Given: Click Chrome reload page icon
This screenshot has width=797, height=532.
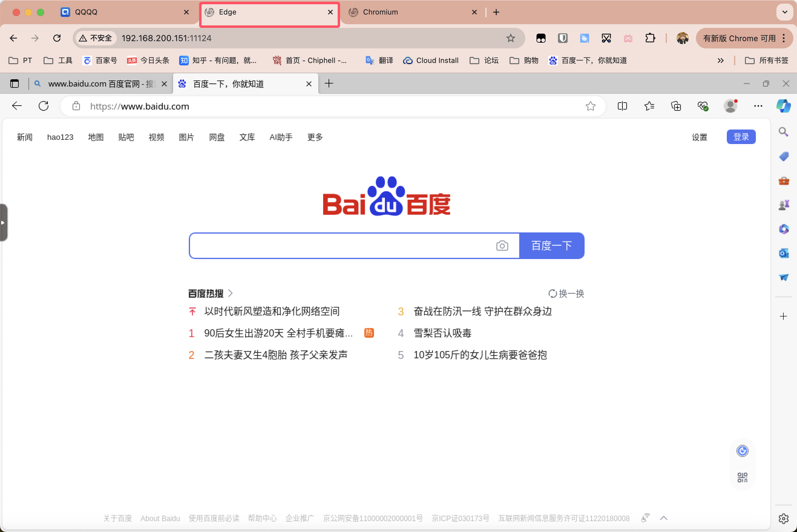Looking at the screenshot, I should 57,38.
